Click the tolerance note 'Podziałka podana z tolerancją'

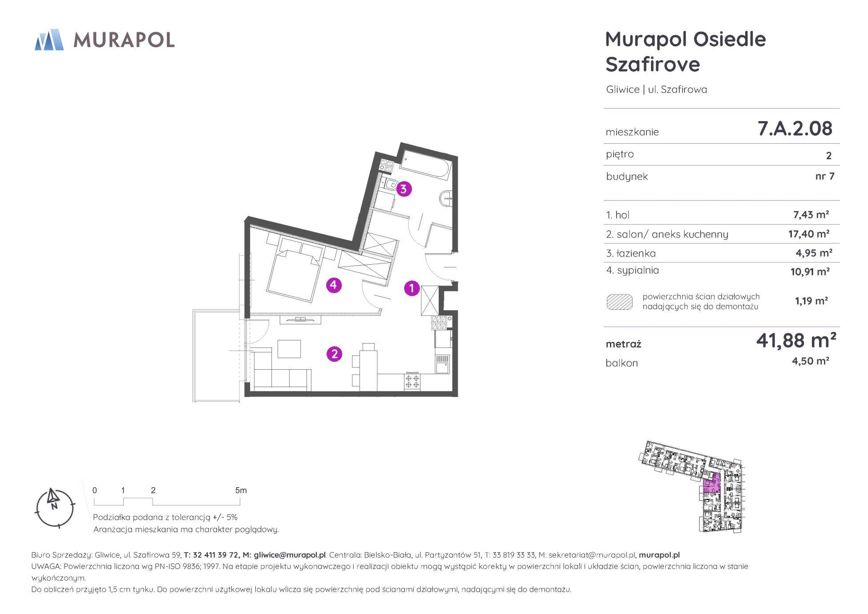tap(165, 517)
